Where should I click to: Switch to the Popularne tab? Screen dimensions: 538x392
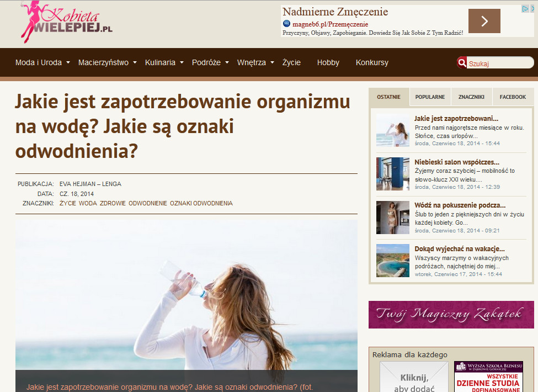[x=430, y=97]
